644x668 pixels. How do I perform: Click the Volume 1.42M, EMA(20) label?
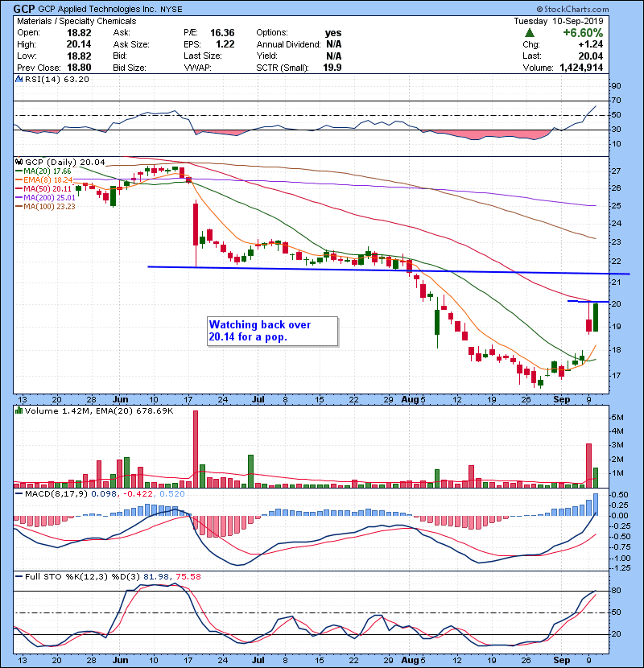tap(99, 410)
